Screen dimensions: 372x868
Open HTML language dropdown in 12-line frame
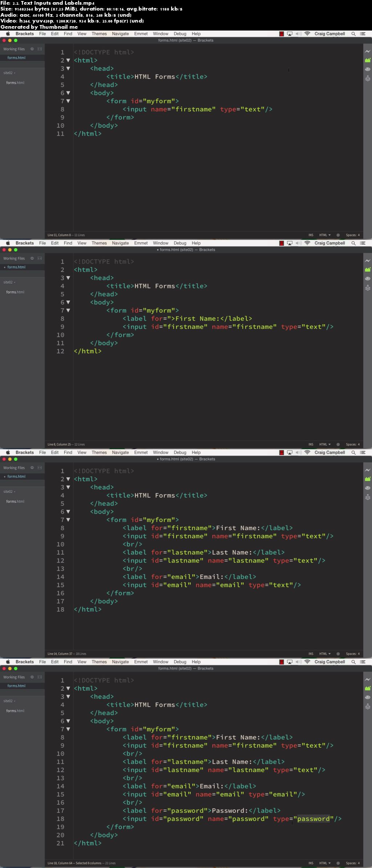pos(325,445)
